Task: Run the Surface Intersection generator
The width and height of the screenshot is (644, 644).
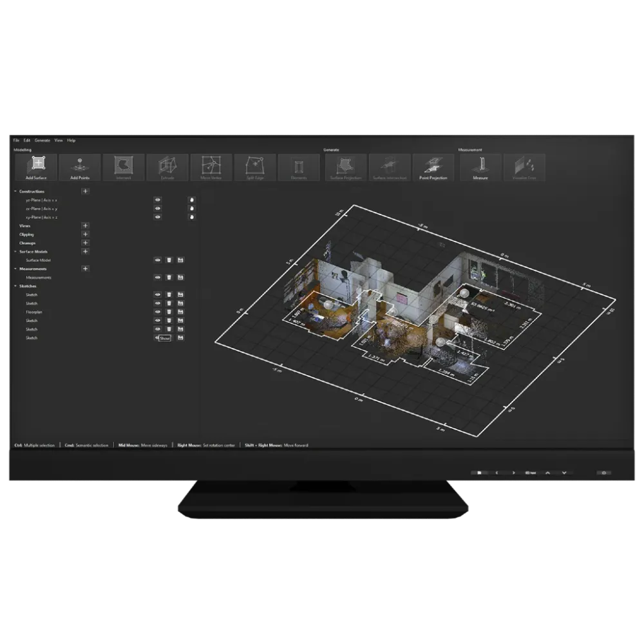Action: pos(390,167)
